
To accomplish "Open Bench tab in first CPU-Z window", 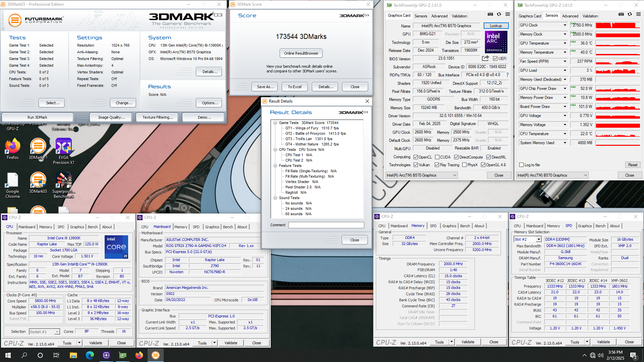I will click(93, 227).
